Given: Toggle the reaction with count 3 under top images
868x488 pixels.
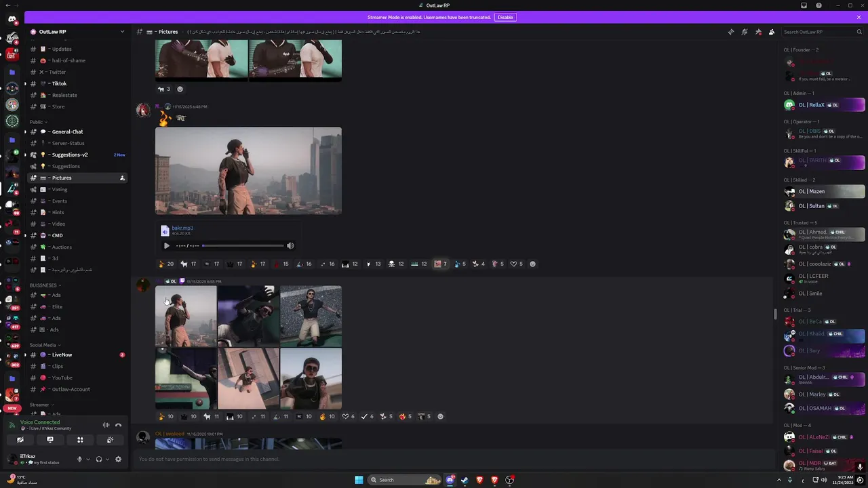Looking at the screenshot, I should (x=164, y=89).
